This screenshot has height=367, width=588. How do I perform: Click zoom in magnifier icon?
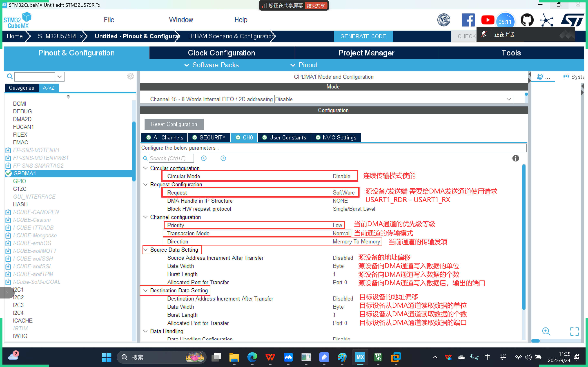546,331
